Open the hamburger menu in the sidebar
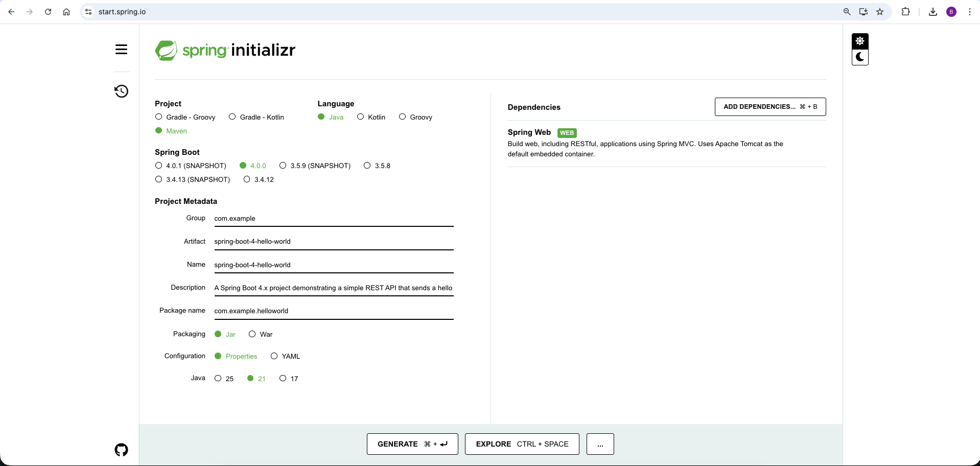Screen dimensions: 980x466 point(121,50)
